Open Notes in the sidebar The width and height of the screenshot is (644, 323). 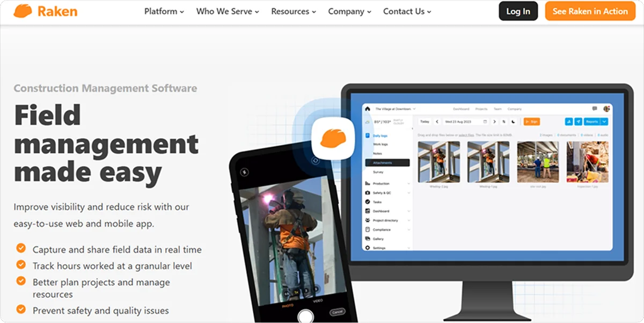(x=377, y=153)
